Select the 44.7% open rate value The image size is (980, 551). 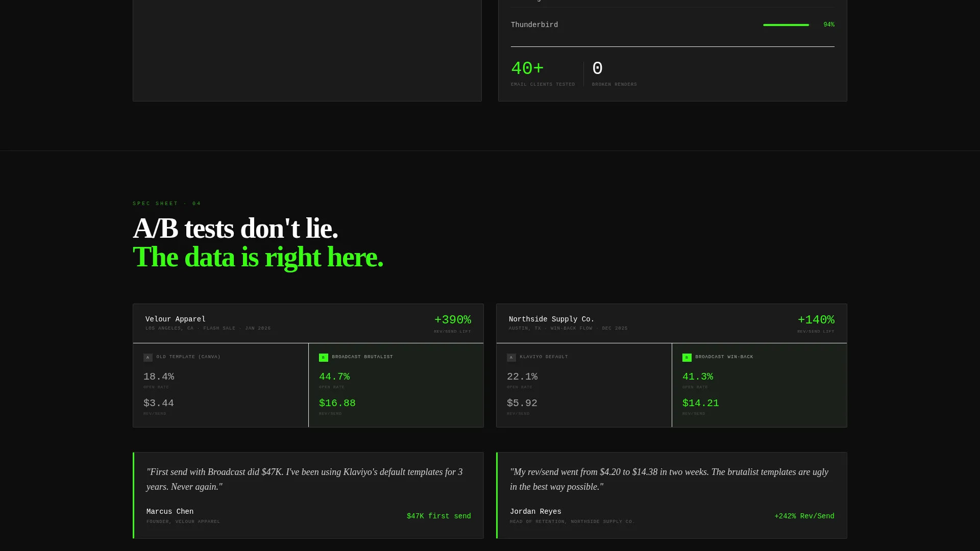(334, 377)
